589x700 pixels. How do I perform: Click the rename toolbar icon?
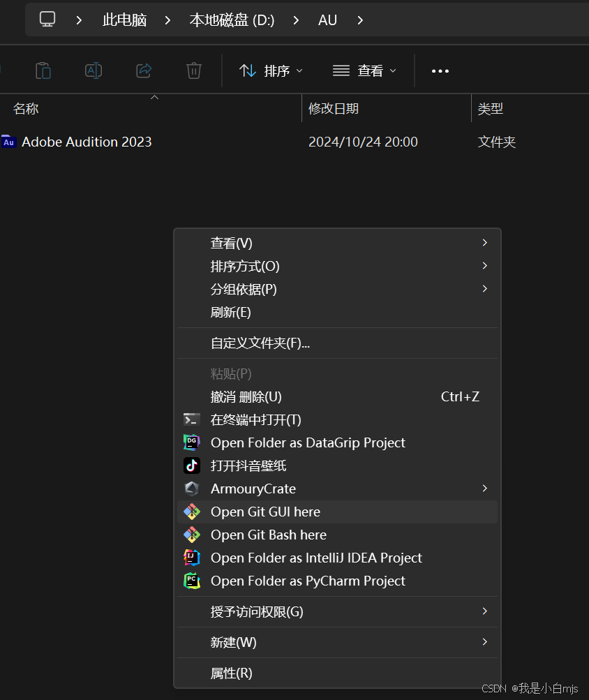(x=94, y=70)
